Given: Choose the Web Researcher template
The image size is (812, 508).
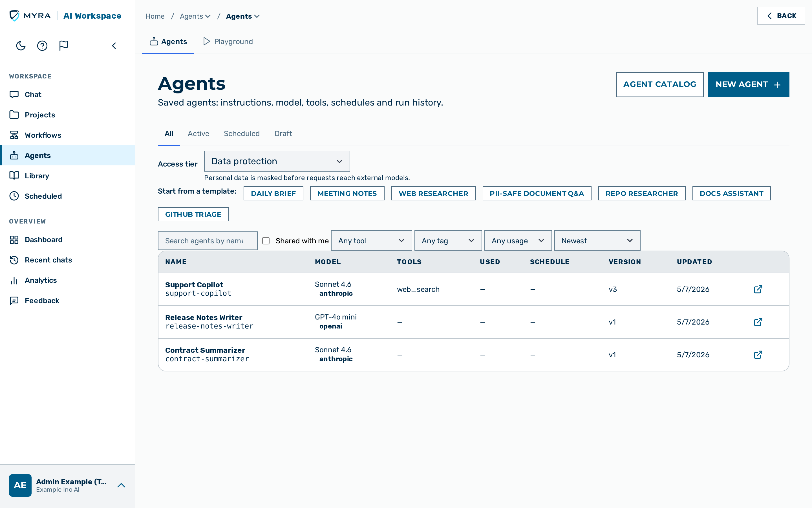Looking at the screenshot, I should point(433,193).
